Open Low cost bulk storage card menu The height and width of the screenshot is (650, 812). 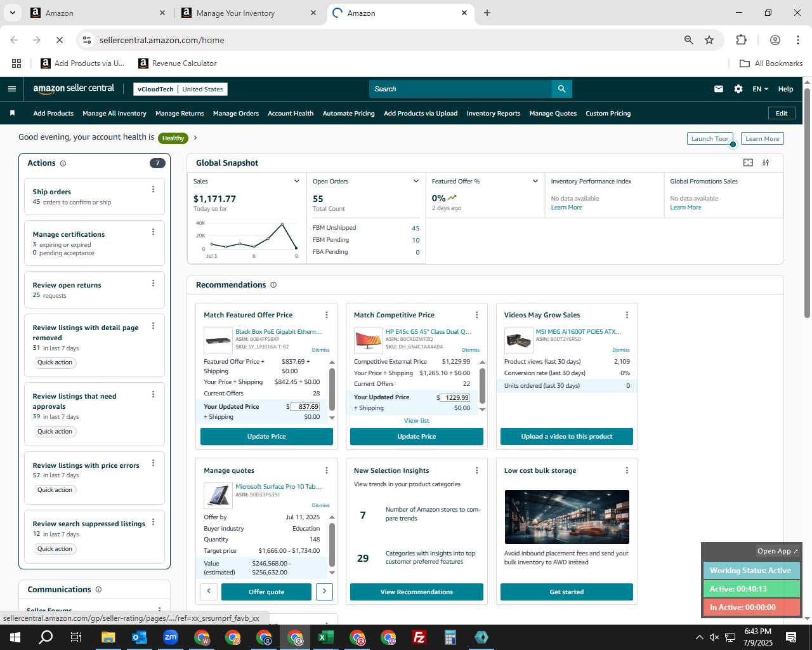click(627, 470)
